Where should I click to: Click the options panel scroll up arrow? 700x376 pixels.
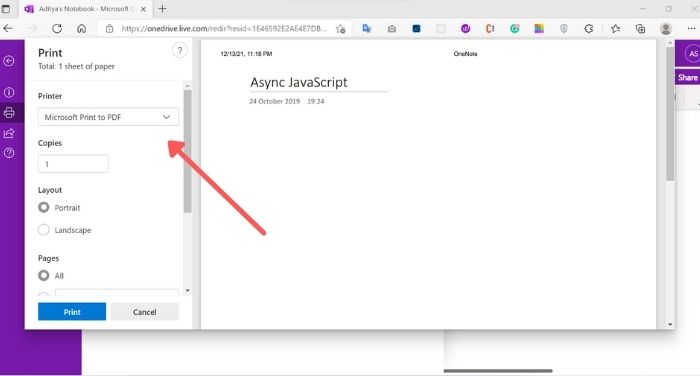coord(187,85)
